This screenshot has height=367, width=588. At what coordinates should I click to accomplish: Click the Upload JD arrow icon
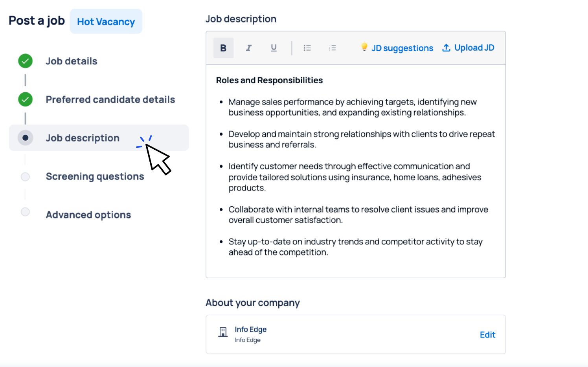tap(446, 48)
